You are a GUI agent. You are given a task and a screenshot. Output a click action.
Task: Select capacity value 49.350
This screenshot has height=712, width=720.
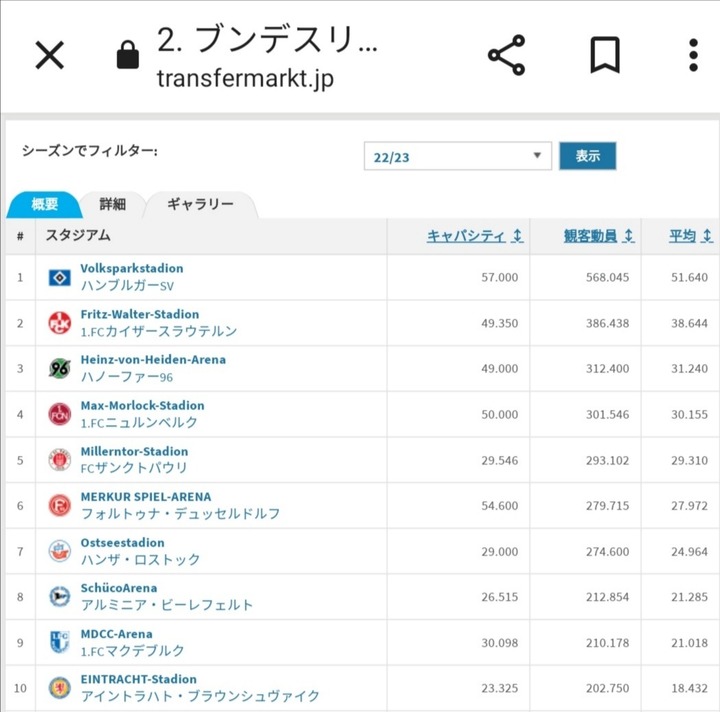pyautogui.click(x=500, y=323)
